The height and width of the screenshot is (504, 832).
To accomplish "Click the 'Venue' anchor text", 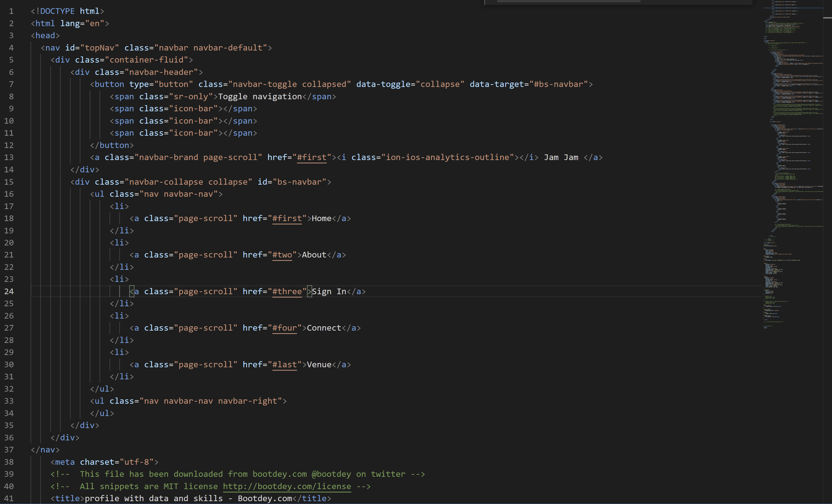I will tap(319, 364).
